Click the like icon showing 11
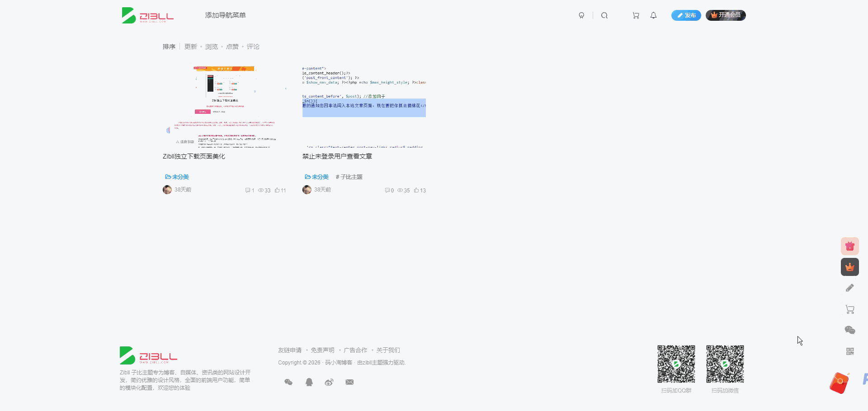Viewport: 868px width, 411px height. tap(280, 190)
